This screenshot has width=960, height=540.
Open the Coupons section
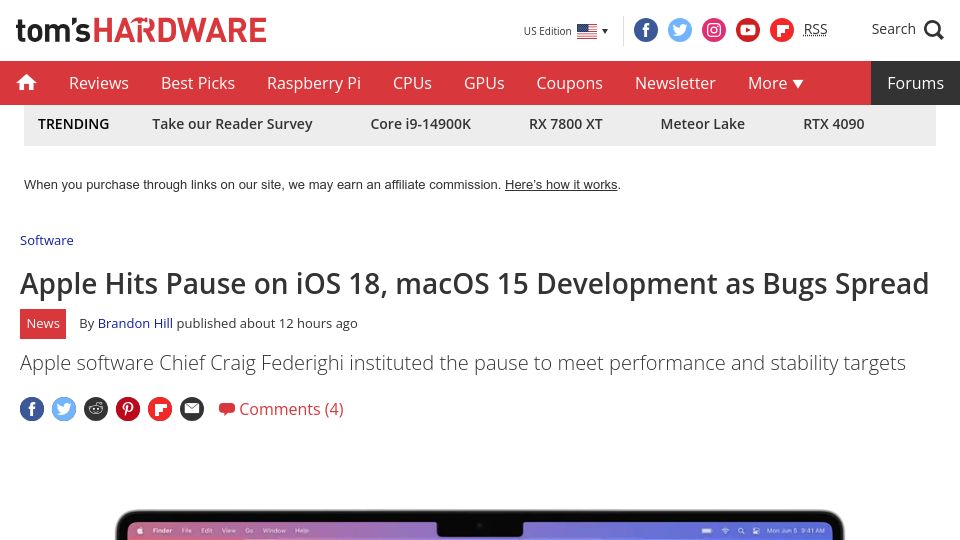(569, 83)
